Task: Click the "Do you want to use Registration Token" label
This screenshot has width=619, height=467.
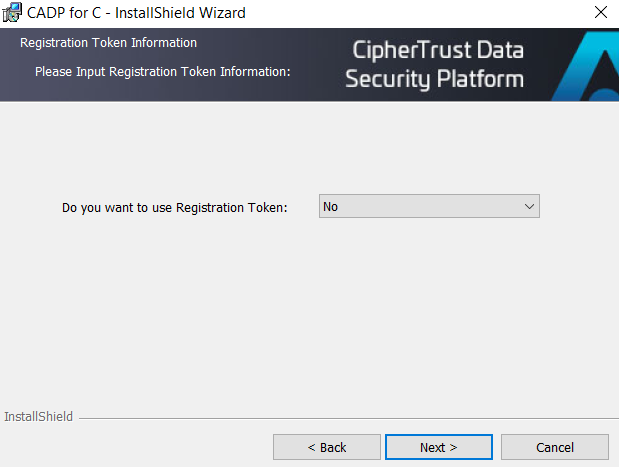Action: (174, 208)
